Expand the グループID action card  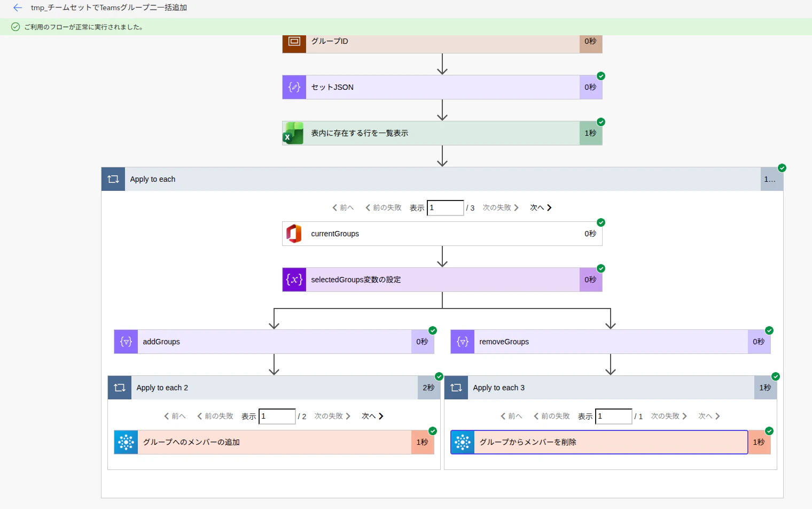coord(442,42)
